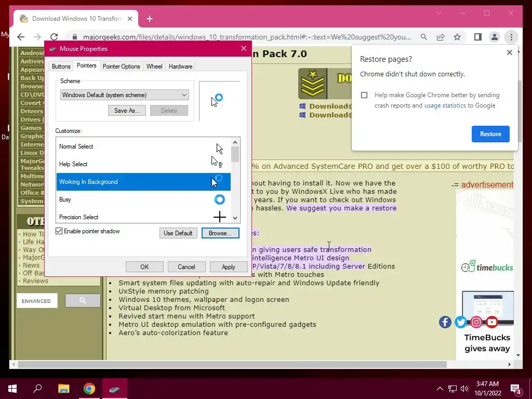Screen dimensions: 532x399
Task: Click the Save As... button
Action: [127, 111]
